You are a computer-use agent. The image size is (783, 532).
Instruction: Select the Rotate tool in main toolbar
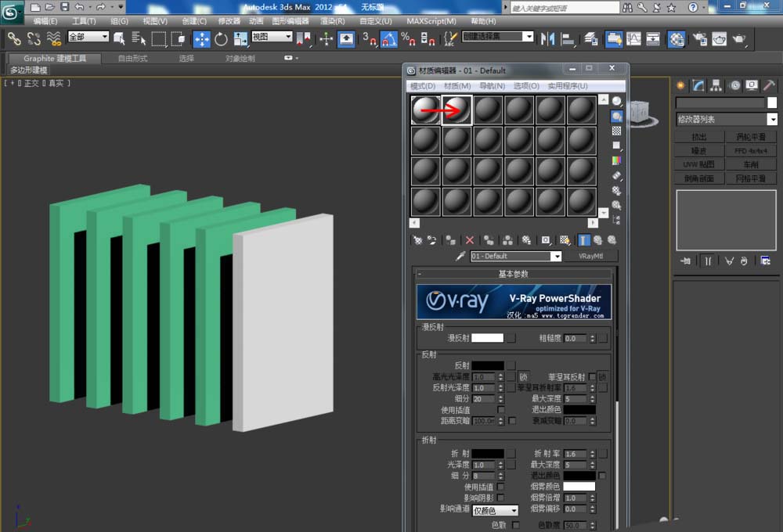point(221,38)
